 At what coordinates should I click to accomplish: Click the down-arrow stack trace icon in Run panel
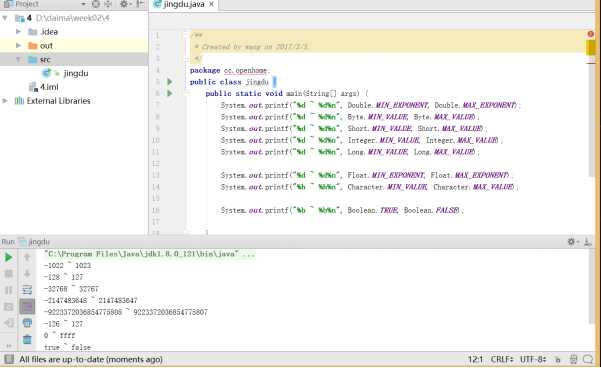(x=27, y=274)
